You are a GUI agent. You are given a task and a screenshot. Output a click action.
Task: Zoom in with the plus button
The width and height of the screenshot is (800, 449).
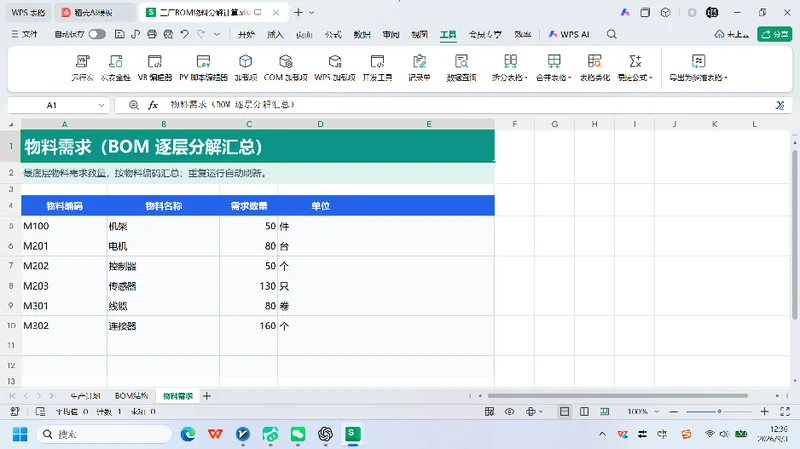coord(764,411)
